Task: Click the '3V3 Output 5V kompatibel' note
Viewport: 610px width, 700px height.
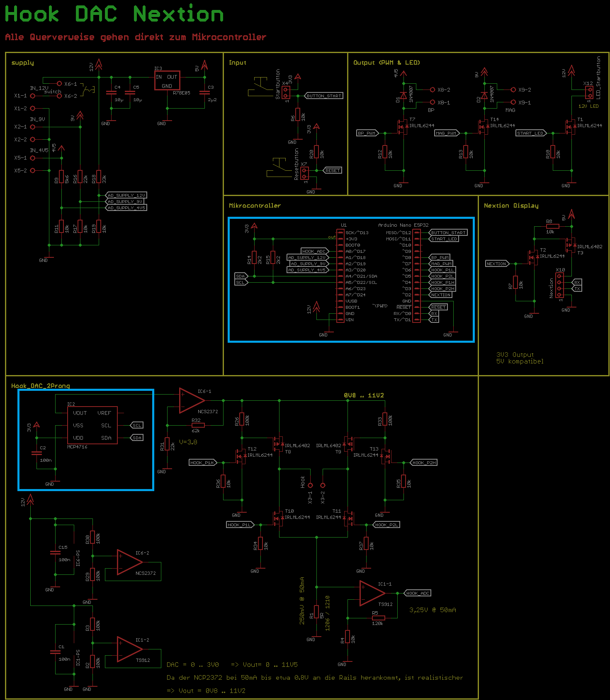Action: (520, 358)
